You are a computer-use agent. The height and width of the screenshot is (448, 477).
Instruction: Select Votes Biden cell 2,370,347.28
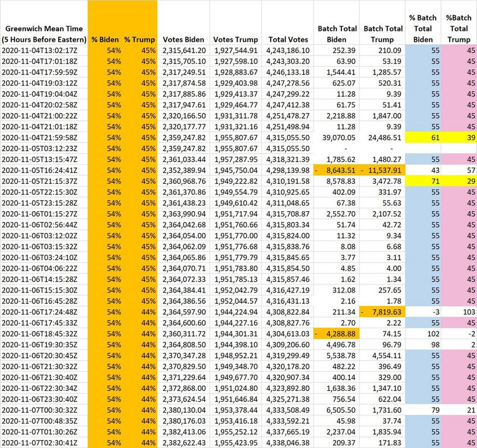click(184, 356)
